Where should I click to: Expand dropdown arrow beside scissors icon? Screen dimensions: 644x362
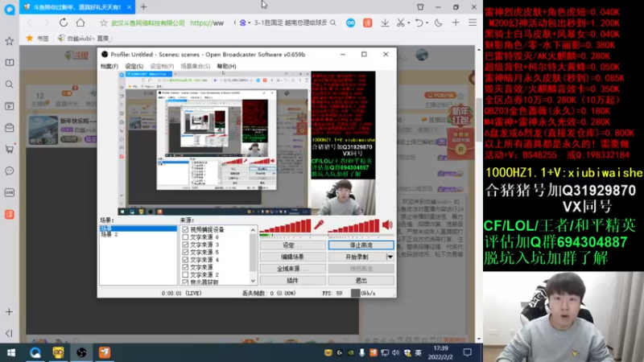click(409, 23)
